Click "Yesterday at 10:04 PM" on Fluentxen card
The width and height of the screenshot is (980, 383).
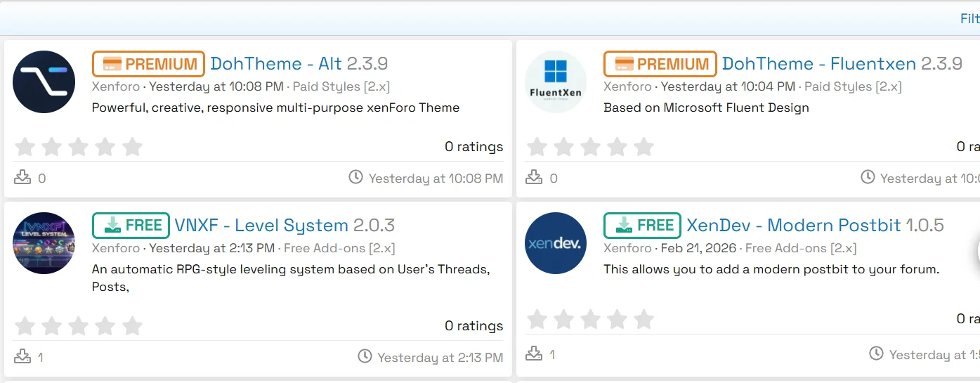(x=729, y=86)
